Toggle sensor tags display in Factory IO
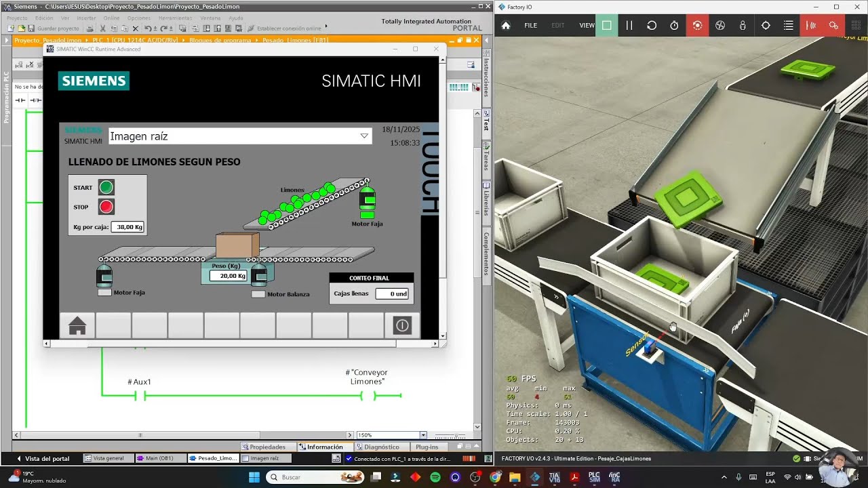868x488 pixels. [811, 25]
